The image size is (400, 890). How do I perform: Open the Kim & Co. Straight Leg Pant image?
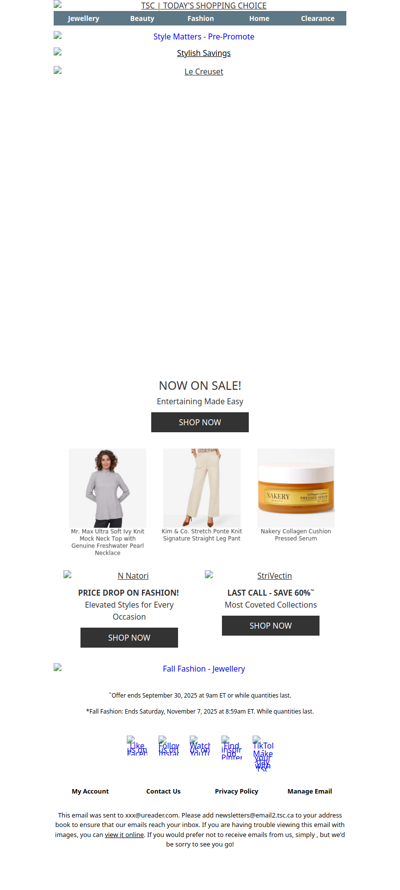tap(202, 488)
